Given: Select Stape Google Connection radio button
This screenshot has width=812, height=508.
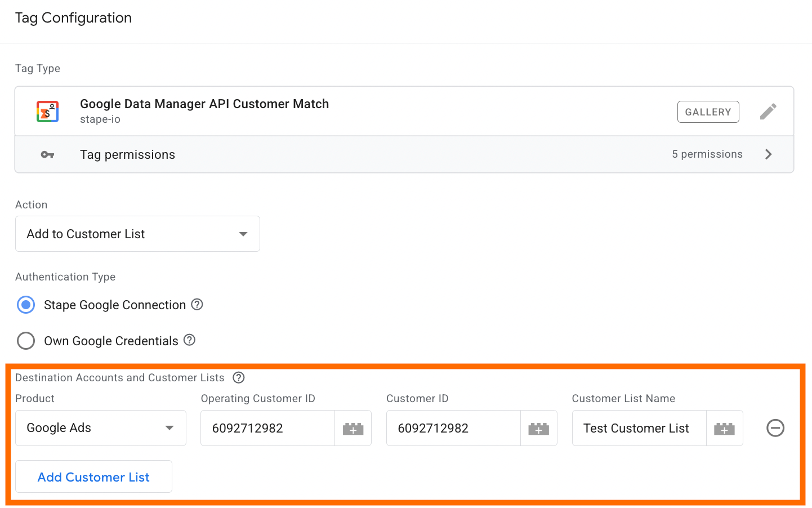Looking at the screenshot, I should pyautogui.click(x=26, y=305).
